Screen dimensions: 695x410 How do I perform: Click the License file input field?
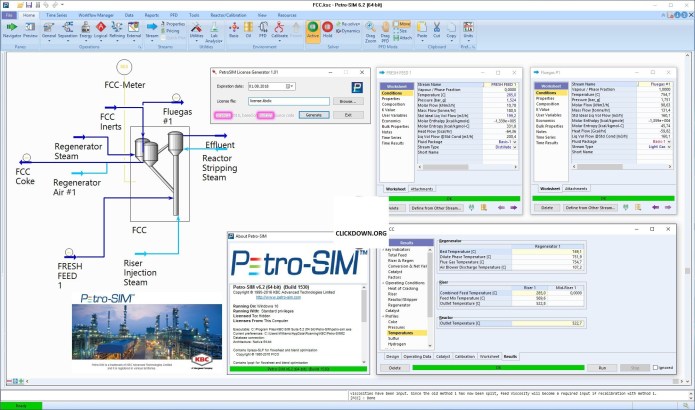pos(289,101)
